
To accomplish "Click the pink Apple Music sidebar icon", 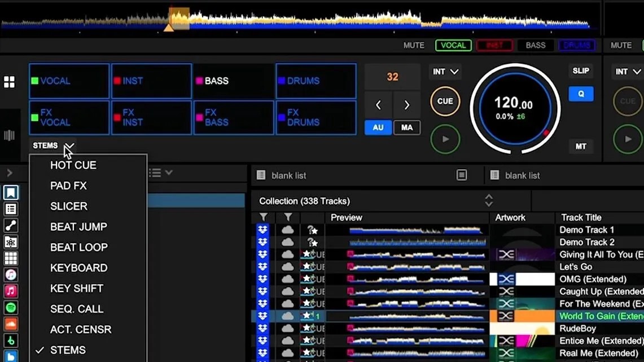I will (x=11, y=292).
